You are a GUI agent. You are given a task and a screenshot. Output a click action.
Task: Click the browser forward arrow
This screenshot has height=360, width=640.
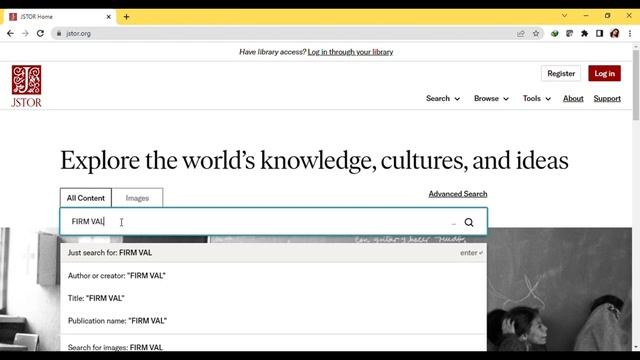click(25, 33)
